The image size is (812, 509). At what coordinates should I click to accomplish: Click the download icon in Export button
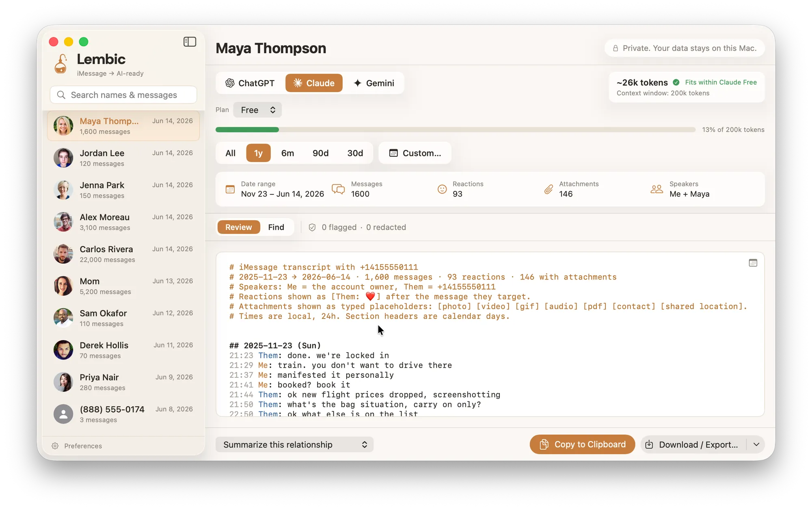[x=649, y=444]
